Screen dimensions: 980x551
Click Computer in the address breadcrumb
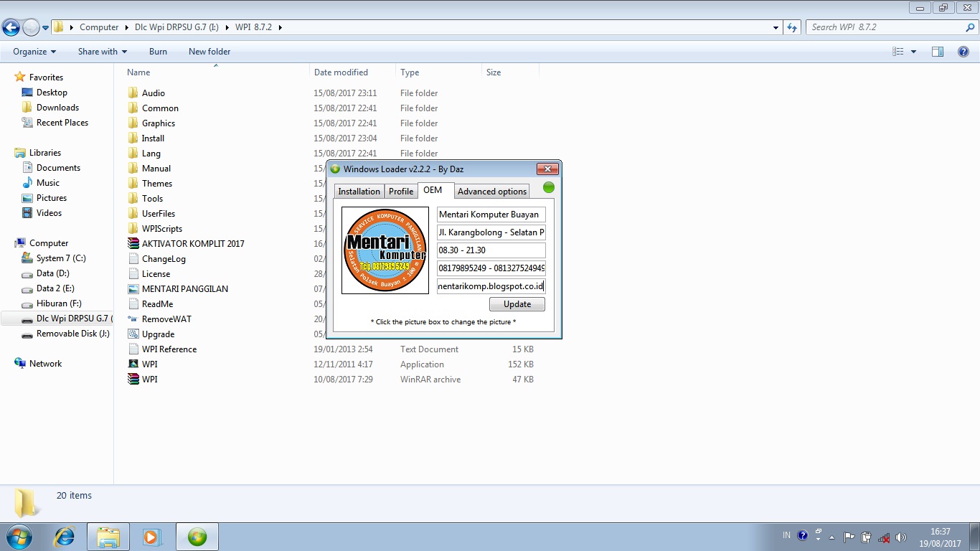[99, 27]
